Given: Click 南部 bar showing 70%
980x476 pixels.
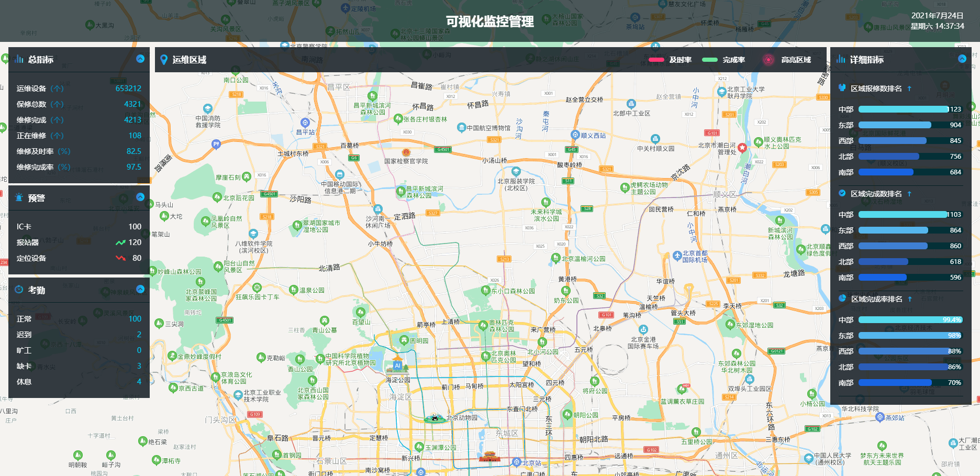Looking at the screenshot, I should 911,383.
